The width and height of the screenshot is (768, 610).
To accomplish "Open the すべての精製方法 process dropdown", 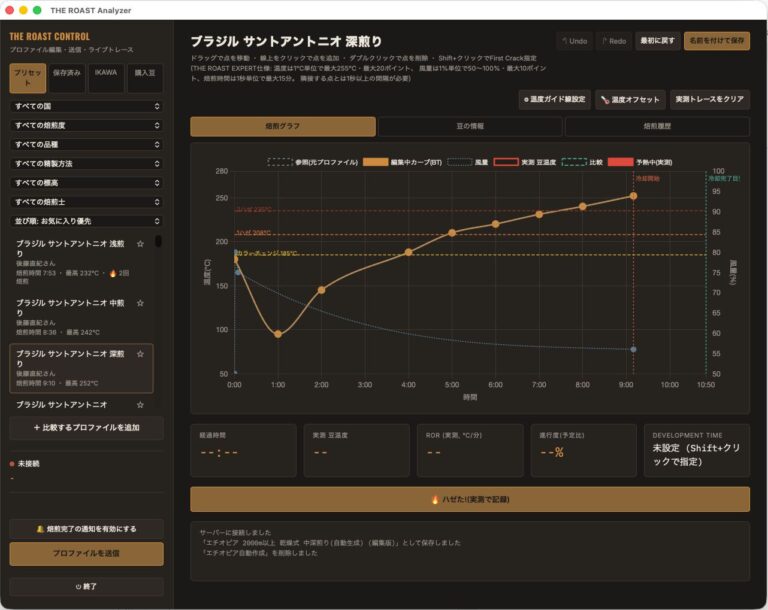I will (x=86, y=164).
